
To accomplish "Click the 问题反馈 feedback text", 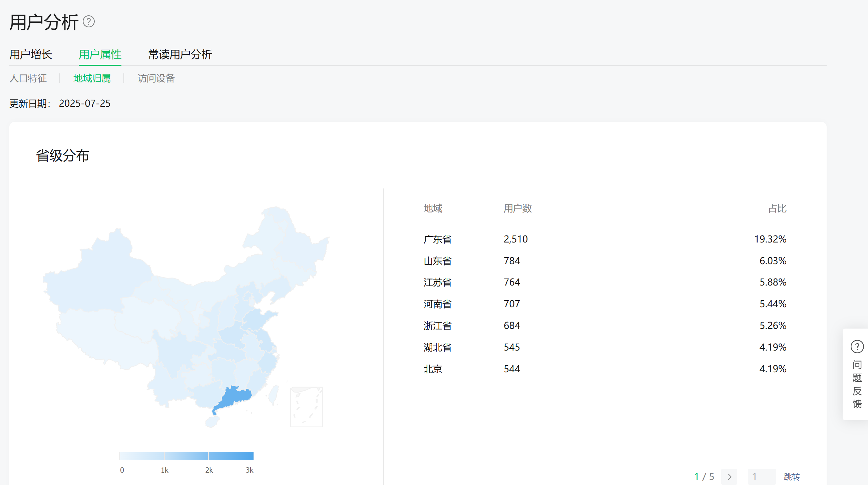I will pyautogui.click(x=857, y=384).
